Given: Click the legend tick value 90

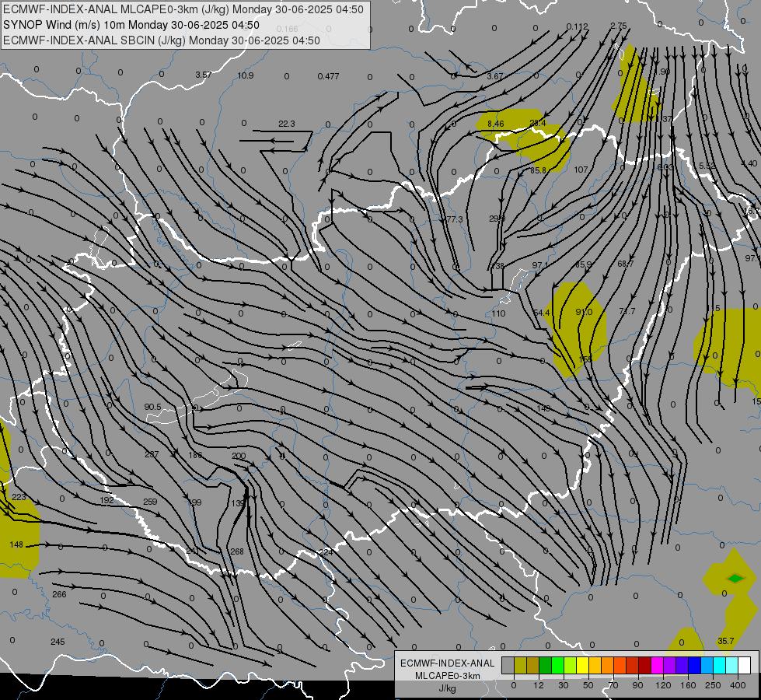Looking at the screenshot, I should click(637, 685).
